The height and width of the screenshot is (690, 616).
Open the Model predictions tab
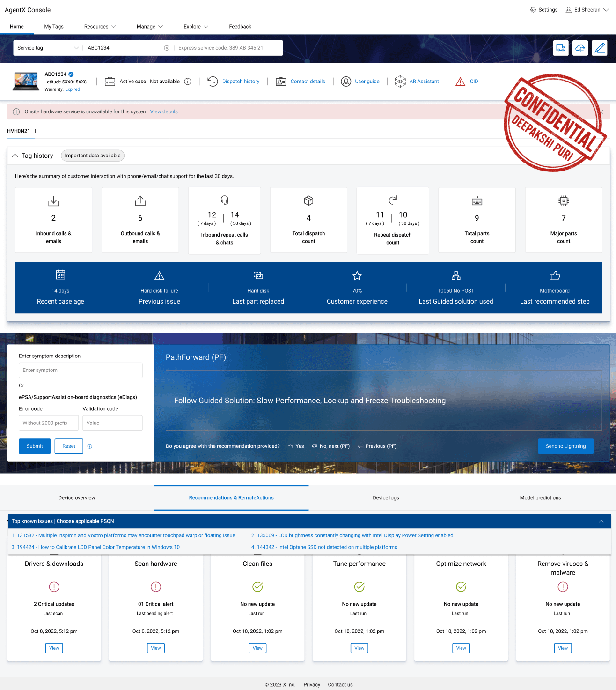point(540,498)
